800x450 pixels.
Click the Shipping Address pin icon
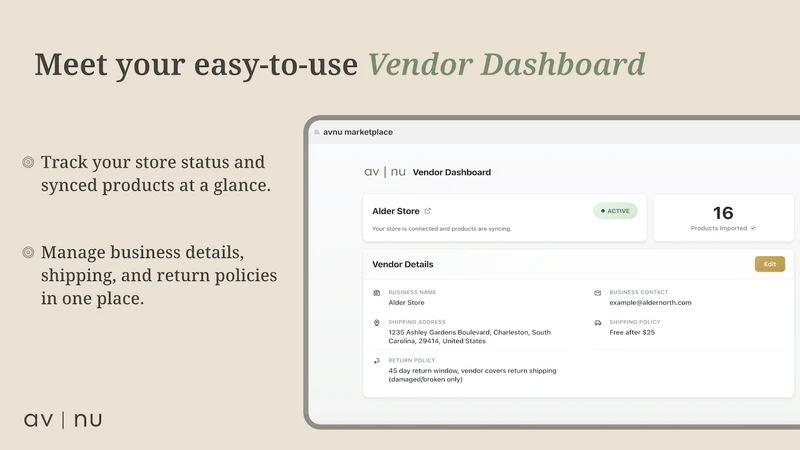coord(377,323)
